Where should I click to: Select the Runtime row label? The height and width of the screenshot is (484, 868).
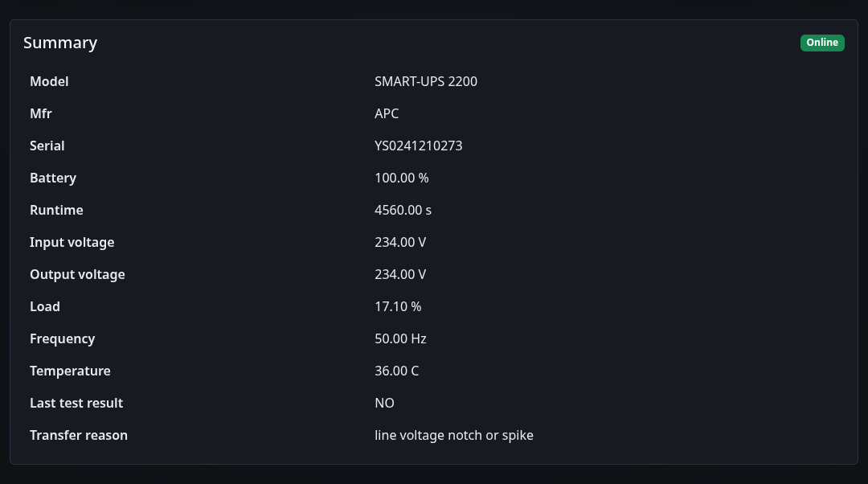pyautogui.click(x=56, y=210)
